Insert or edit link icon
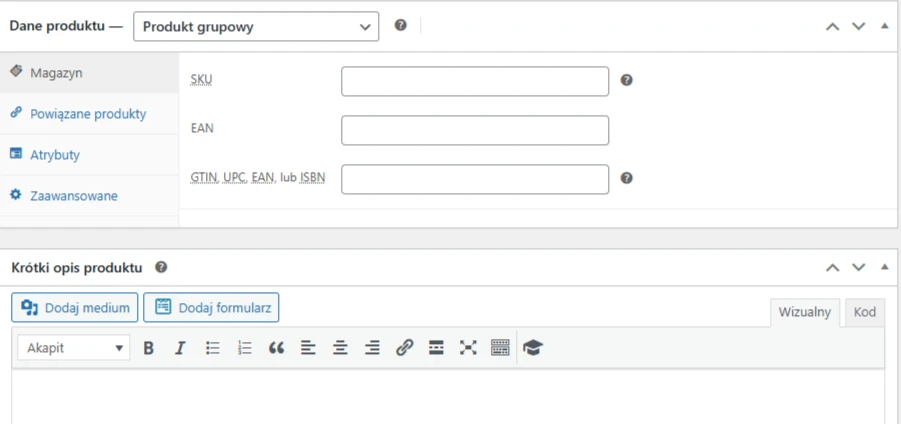The width and height of the screenshot is (901, 424). [x=404, y=348]
